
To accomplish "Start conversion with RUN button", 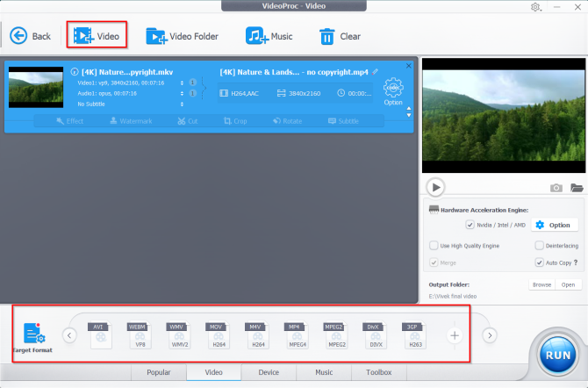I will point(557,355).
